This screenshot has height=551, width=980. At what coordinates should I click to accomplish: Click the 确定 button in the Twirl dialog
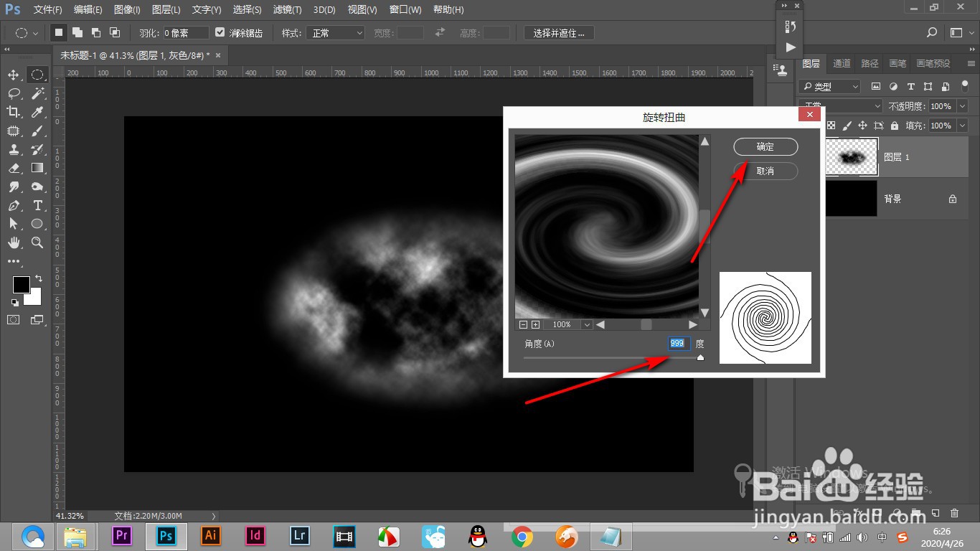765,146
